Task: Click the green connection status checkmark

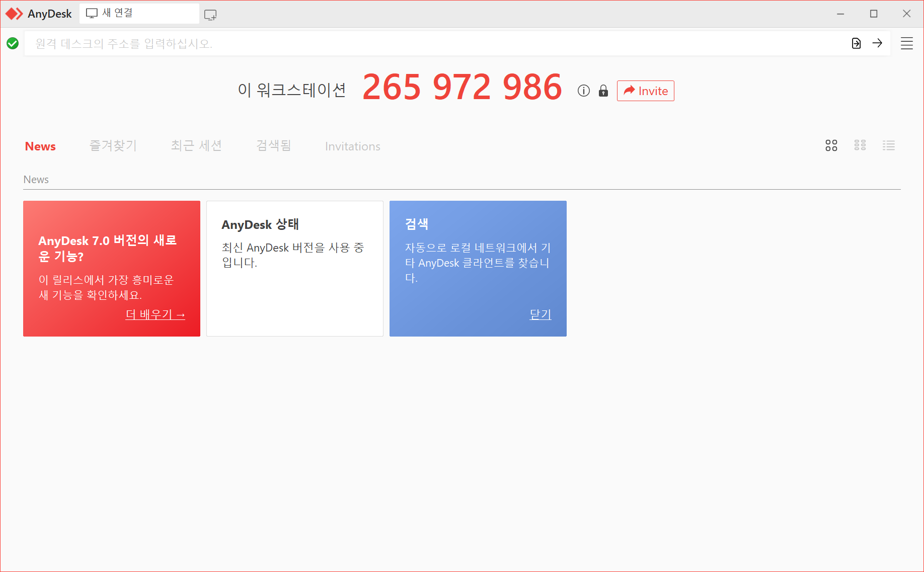Action: [x=13, y=43]
